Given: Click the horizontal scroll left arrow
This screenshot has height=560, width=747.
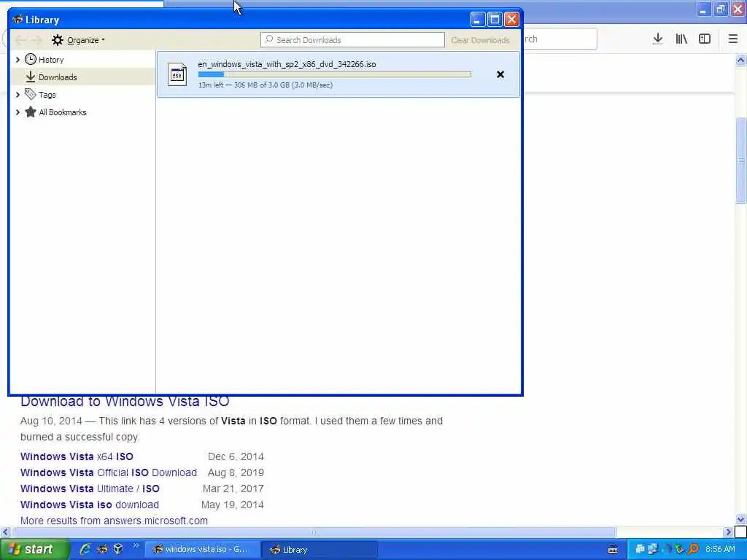Looking at the screenshot, I should 5,532.
